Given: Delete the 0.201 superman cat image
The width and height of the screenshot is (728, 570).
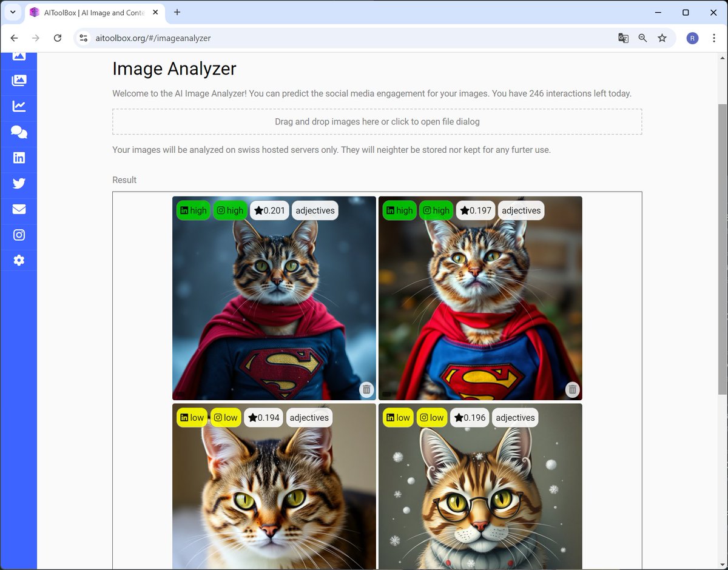Looking at the screenshot, I should pyautogui.click(x=366, y=389).
